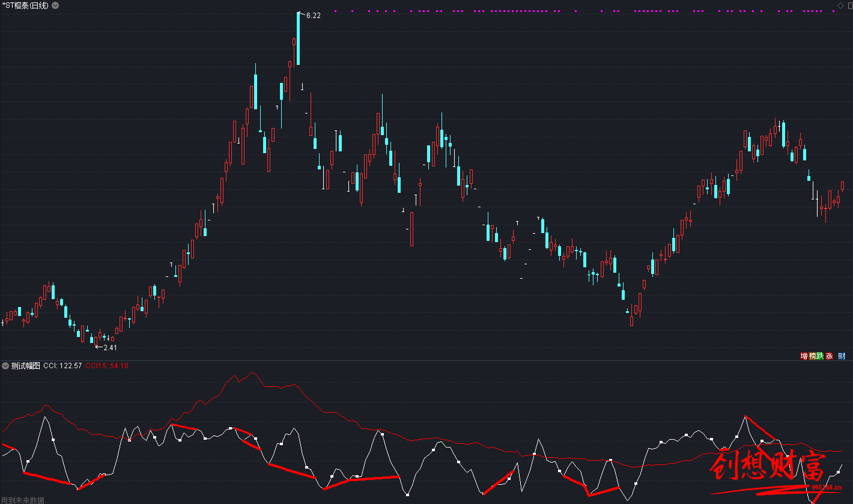The height and width of the screenshot is (504, 853).
Task: Click the red CCI15: 54.10 label
Action: tap(107, 366)
